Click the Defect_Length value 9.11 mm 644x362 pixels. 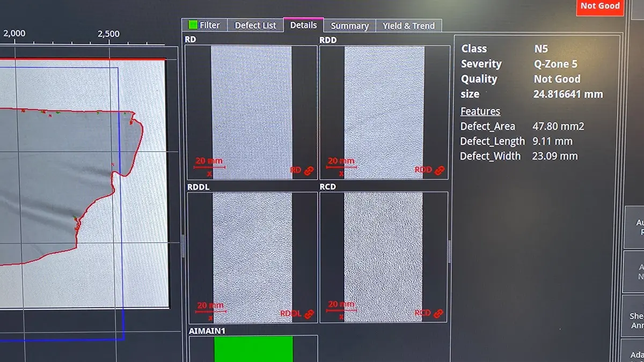[553, 141]
